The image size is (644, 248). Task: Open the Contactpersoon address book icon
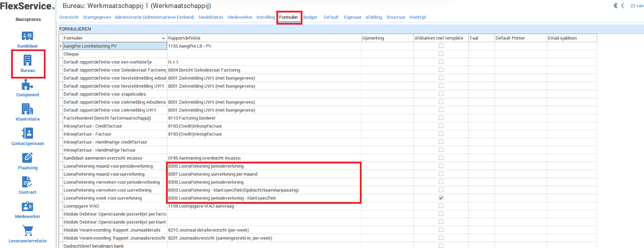[x=27, y=133]
